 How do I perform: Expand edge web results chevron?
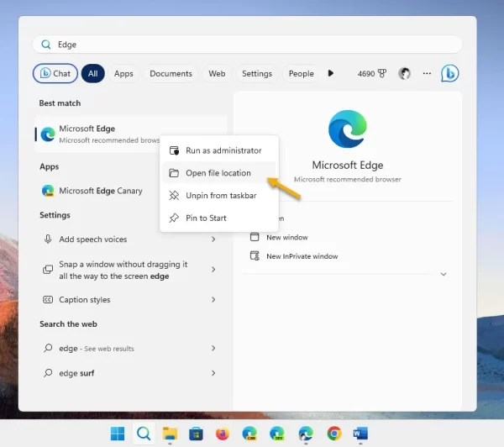coord(213,349)
